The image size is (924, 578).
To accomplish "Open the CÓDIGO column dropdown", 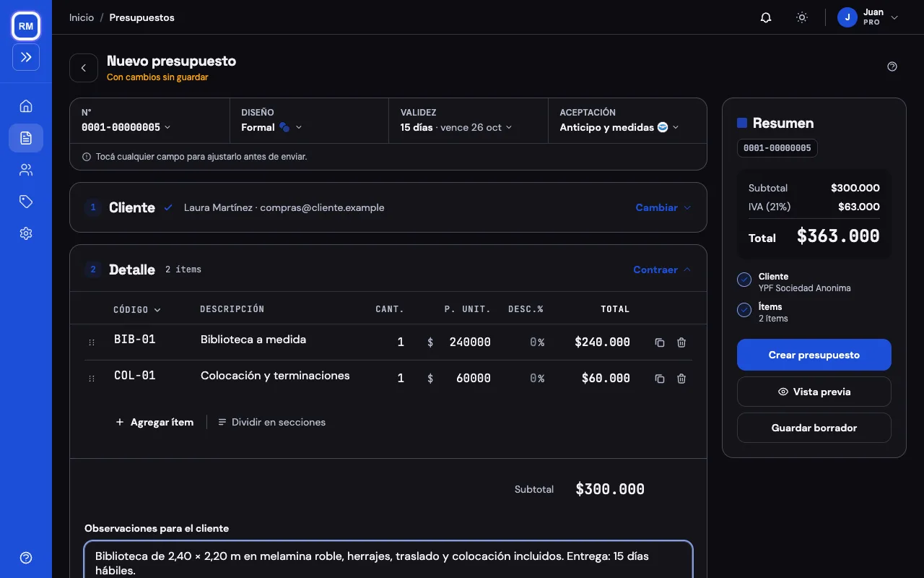I will [137, 309].
